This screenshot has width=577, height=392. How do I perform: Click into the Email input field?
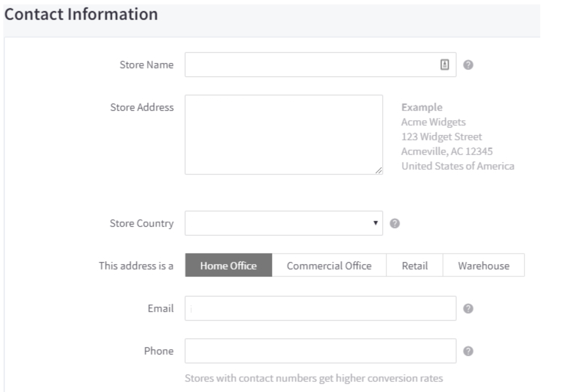coord(320,309)
